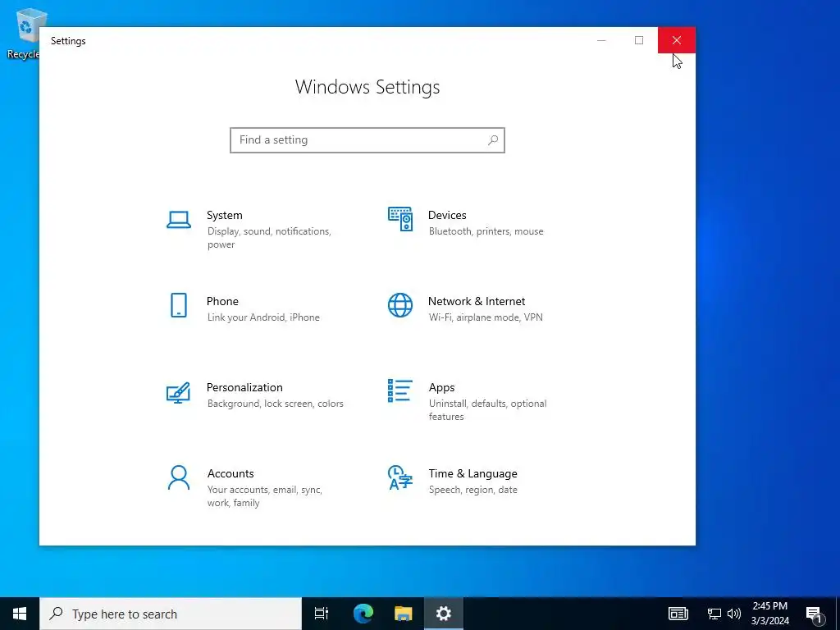Viewport: 840px width, 630px height.
Task: Click the Devices category title
Action: [x=447, y=216]
